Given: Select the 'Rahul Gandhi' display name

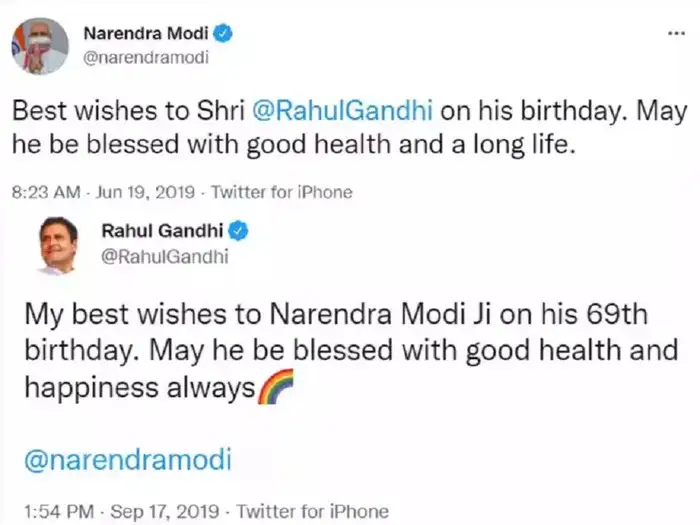Looking at the screenshot, I should pos(162,232).
